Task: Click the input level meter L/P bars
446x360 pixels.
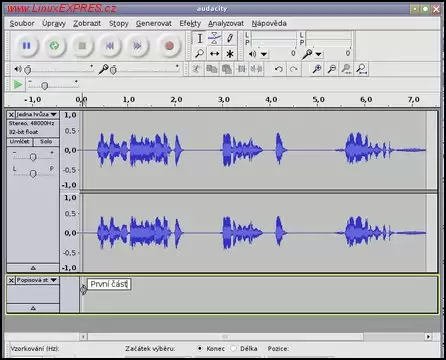Action: coord(328,39)
